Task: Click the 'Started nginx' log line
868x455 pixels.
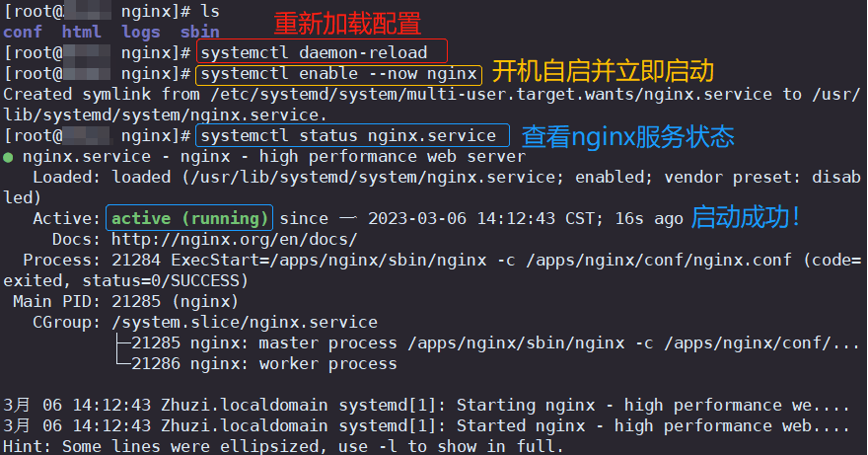Action: pos(426,425)
